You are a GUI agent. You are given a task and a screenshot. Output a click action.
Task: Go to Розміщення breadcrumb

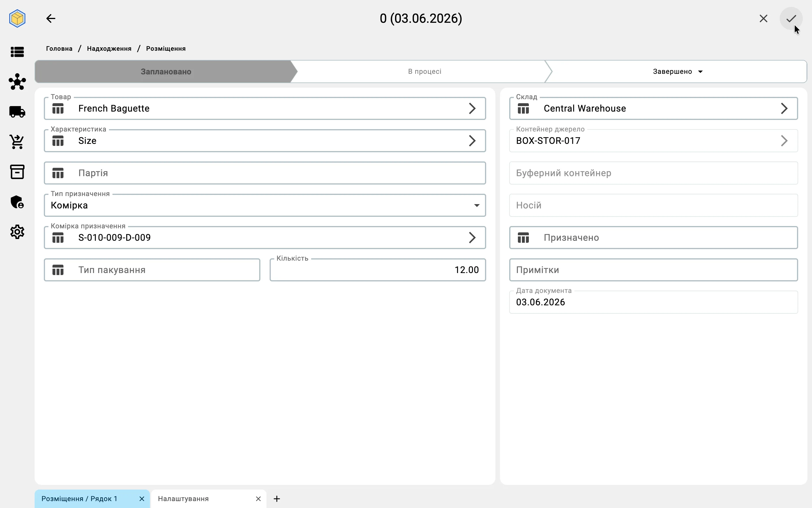[166, 49]
